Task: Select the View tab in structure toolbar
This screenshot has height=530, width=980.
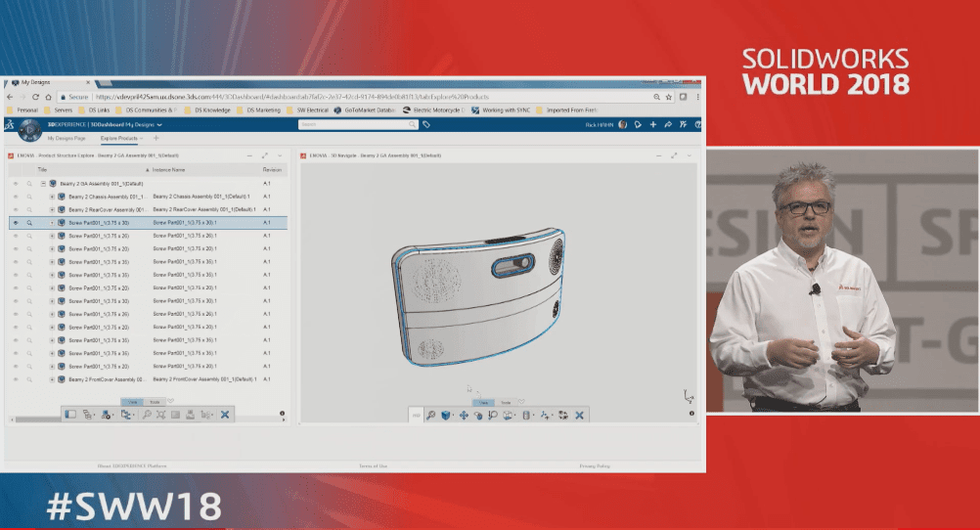Action: (x=132, y=402)
